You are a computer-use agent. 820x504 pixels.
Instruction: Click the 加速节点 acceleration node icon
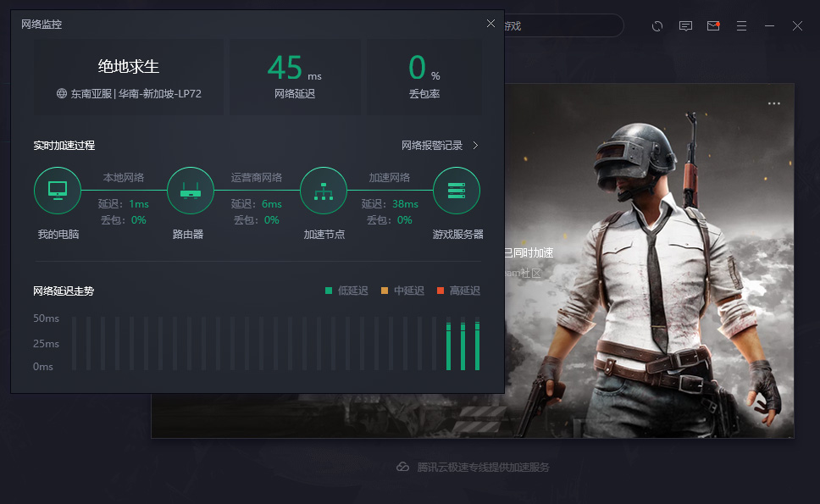(324, 190)
